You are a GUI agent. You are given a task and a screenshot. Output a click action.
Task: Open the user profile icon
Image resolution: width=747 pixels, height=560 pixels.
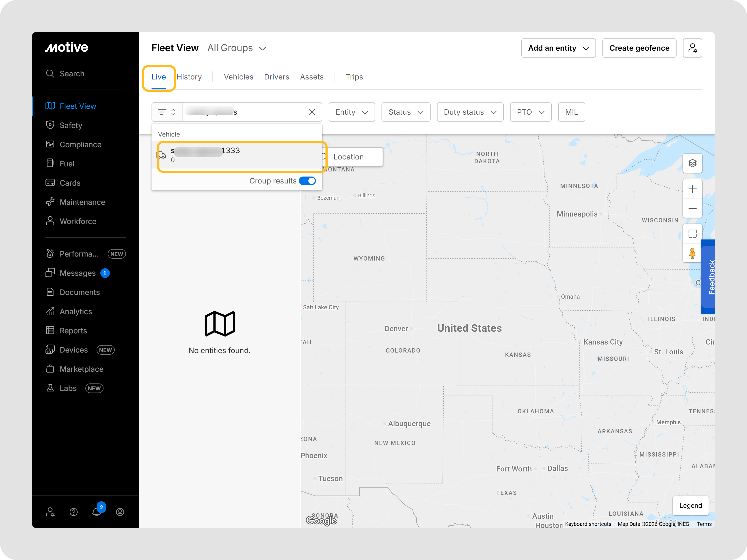120,512
